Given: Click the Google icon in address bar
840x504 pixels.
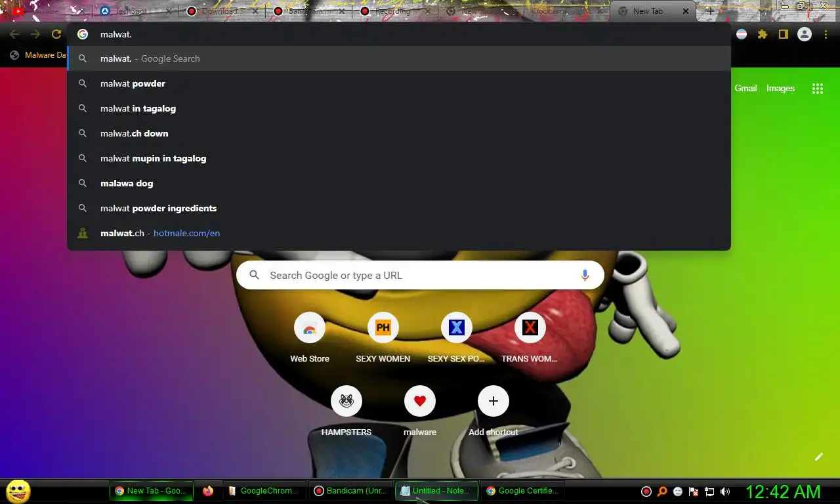Looking at the screenshot, I should pyautogui.click(x=83, y=34).
